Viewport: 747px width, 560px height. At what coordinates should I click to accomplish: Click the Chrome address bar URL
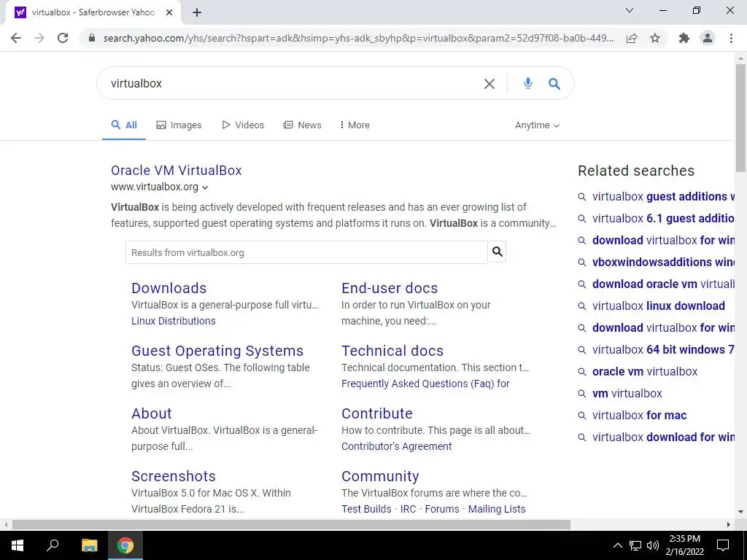point(358,38)
